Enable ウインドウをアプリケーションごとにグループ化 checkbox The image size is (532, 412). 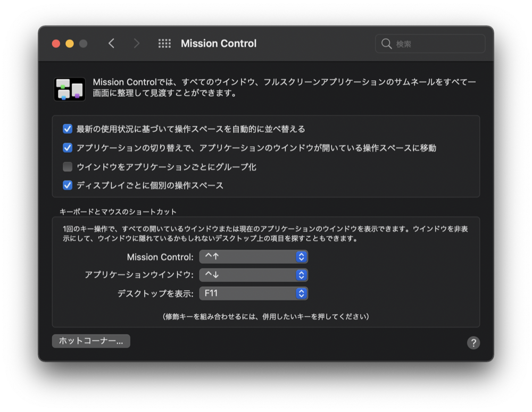pos(68,166)
